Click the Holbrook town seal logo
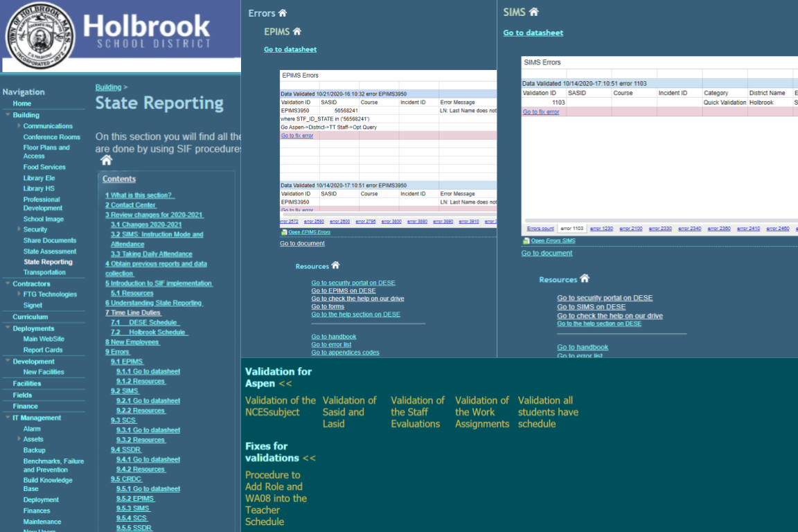The image size is (798, 532). coord(39,36)
